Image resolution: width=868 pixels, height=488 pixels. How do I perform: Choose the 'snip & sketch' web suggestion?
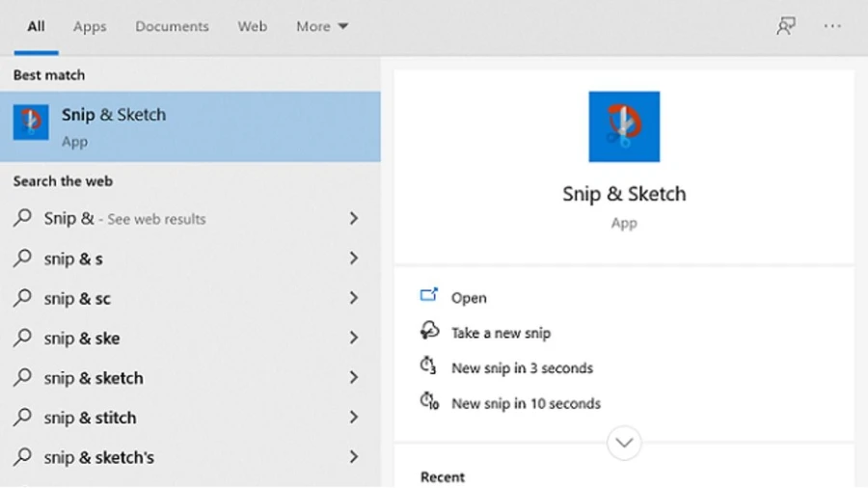[190, 378]
